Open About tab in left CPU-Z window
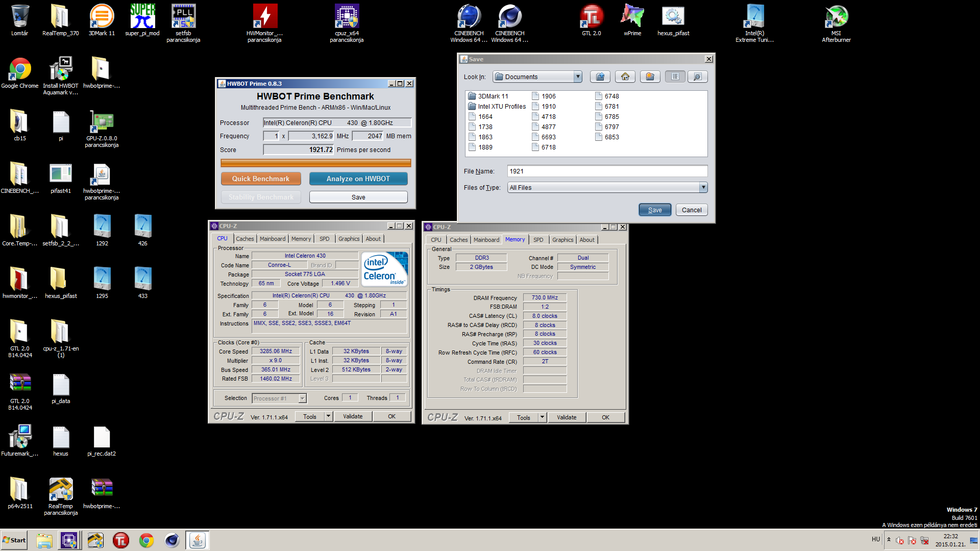The height and width of the screenshot is (551, 980). (373, 239)
